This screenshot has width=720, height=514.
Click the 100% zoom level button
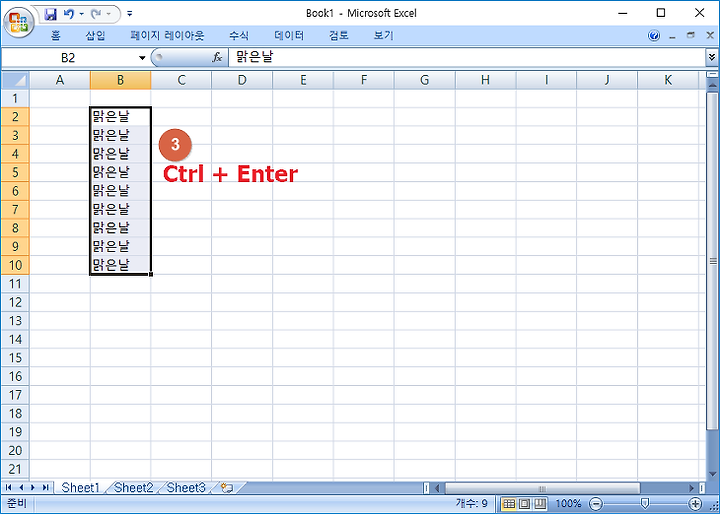point(568,504)
